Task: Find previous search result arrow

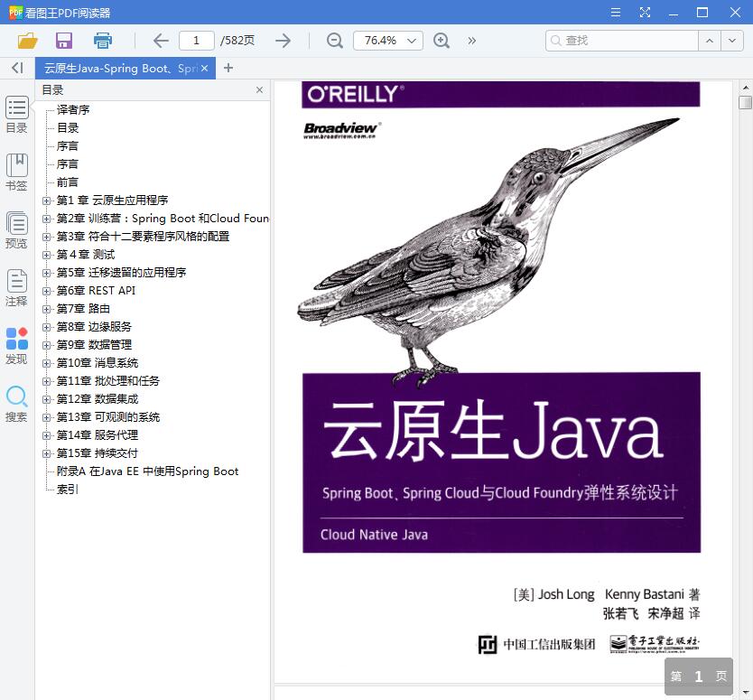Action: pyautogui.click(x=710, y=41)
